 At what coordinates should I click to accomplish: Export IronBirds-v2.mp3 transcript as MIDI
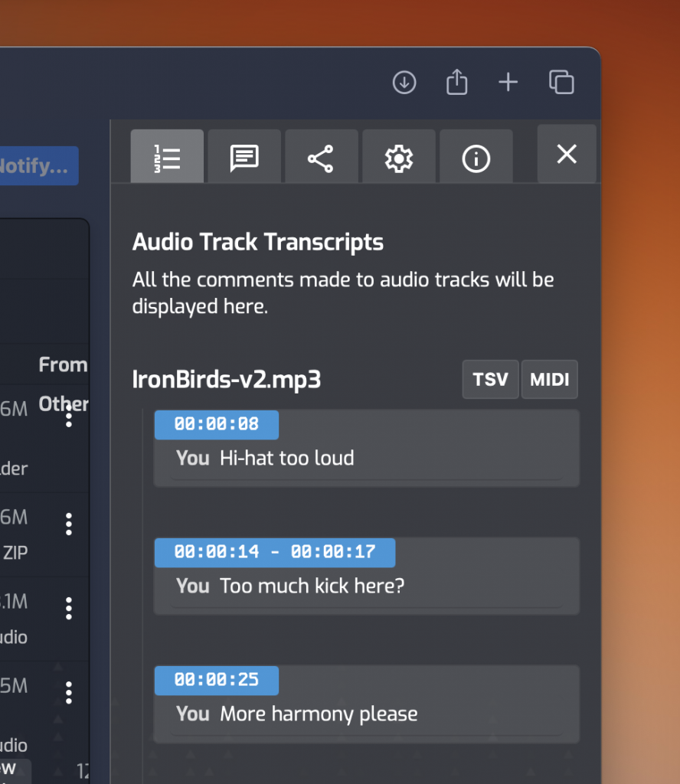[x=549, y=380]
